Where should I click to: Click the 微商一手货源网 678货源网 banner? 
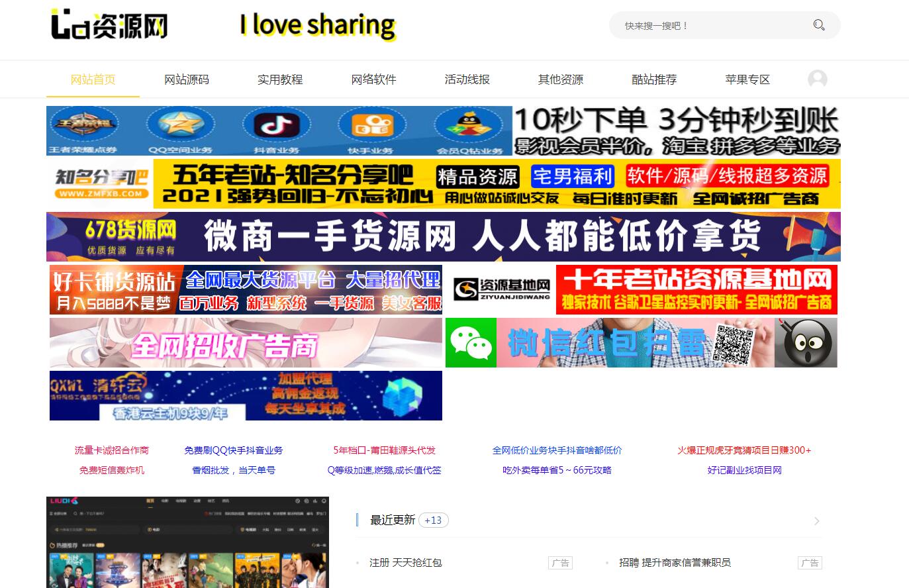pos(444,236)
